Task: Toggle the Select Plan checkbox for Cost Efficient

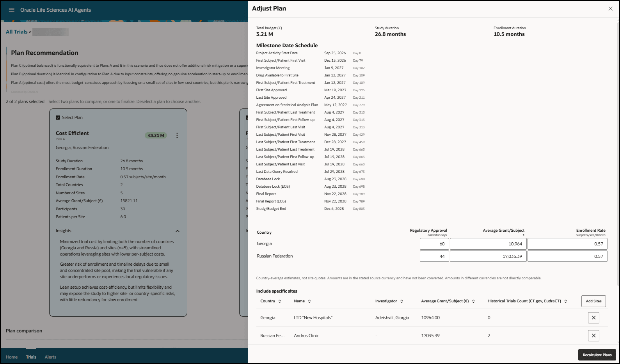Action: pos(58,117)
